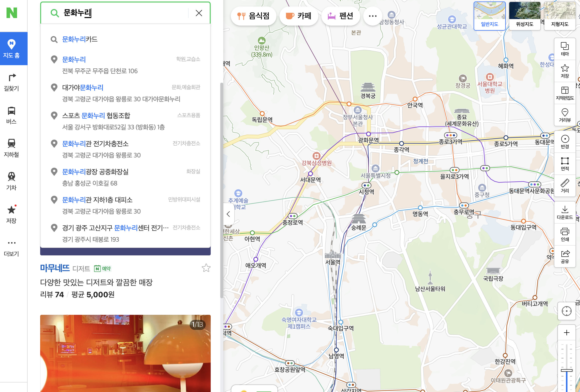This screenshot has width=580, height=392.
Task: Select the 면적 area measurement tool
Action: (565, 163)
